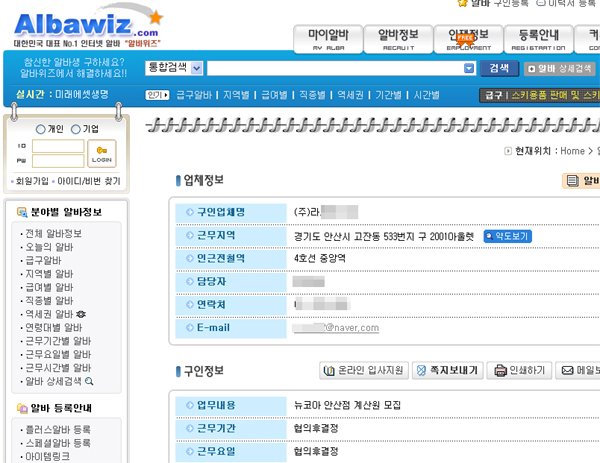Click the 급구알바 link in the blue bar
Image resolution: width=600 pixels, height=463 pixels.
[x=193, y=95]
